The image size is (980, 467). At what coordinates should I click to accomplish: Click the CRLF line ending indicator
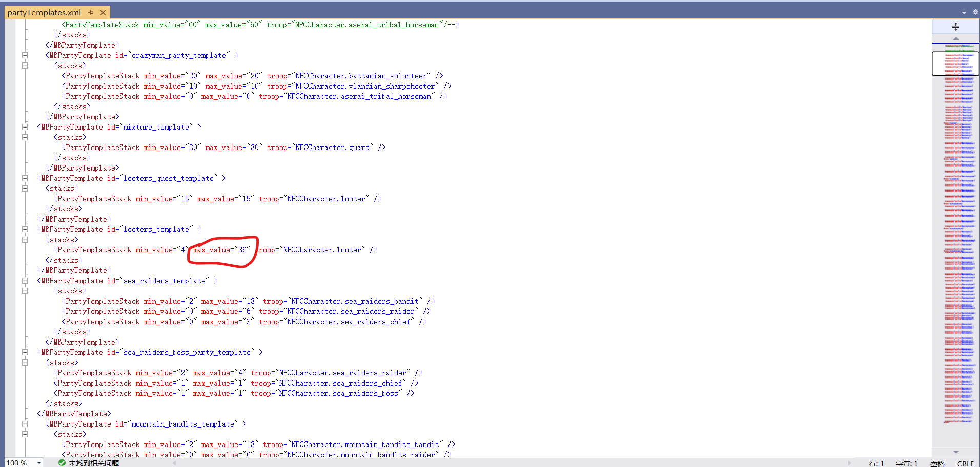[966, 463]
